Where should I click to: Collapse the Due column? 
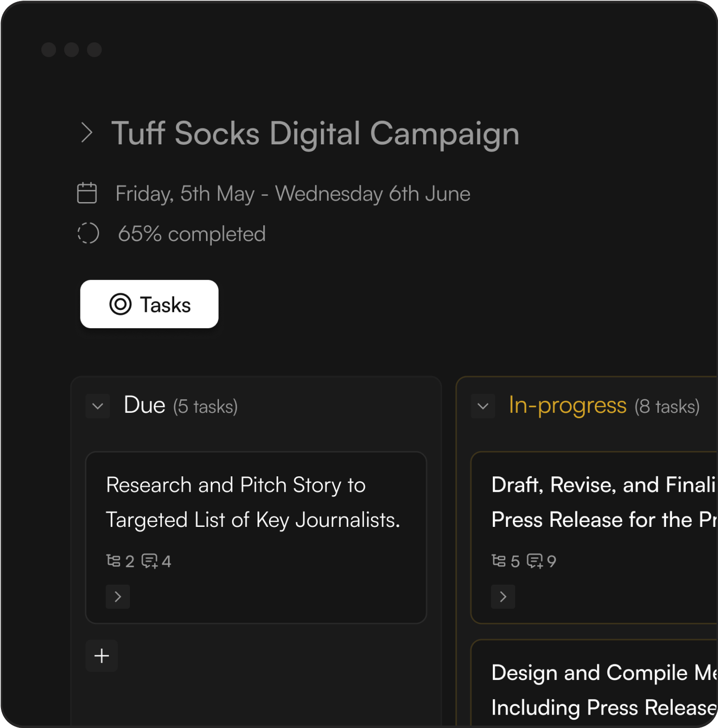point(98,406)
